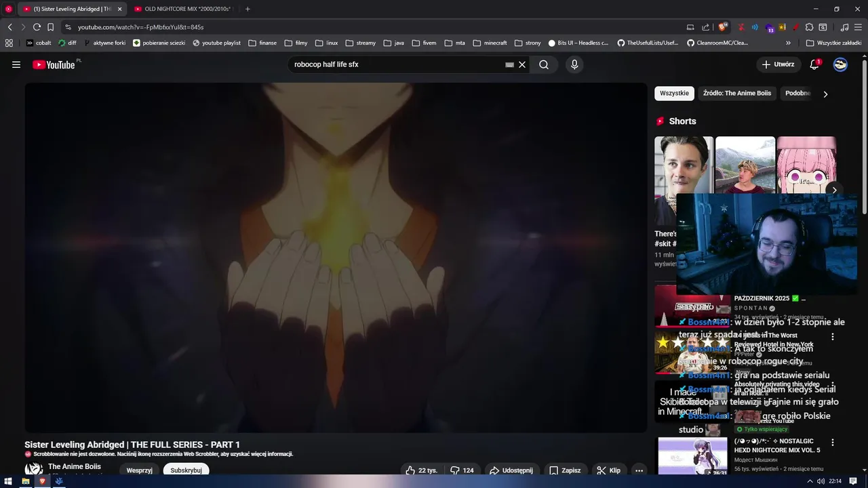The image size is (868, 488).
Task: Click the YouTube search input field
Action: pos(397,64)
